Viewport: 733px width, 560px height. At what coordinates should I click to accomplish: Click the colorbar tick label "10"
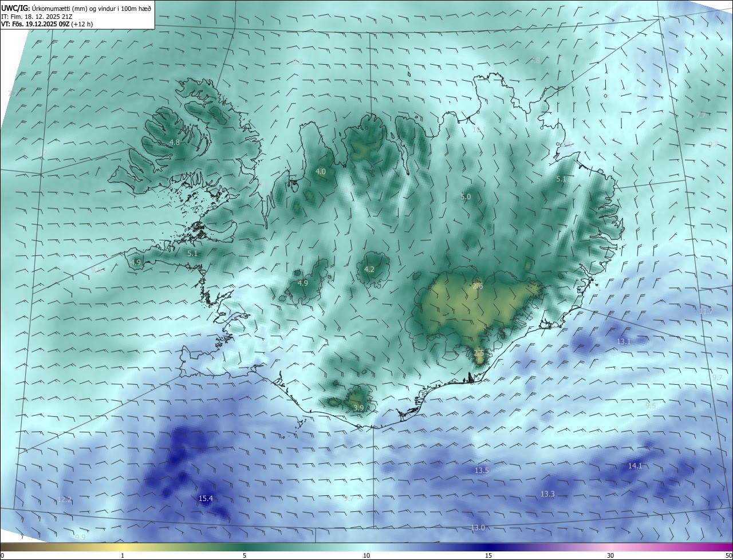pos(366,555)
